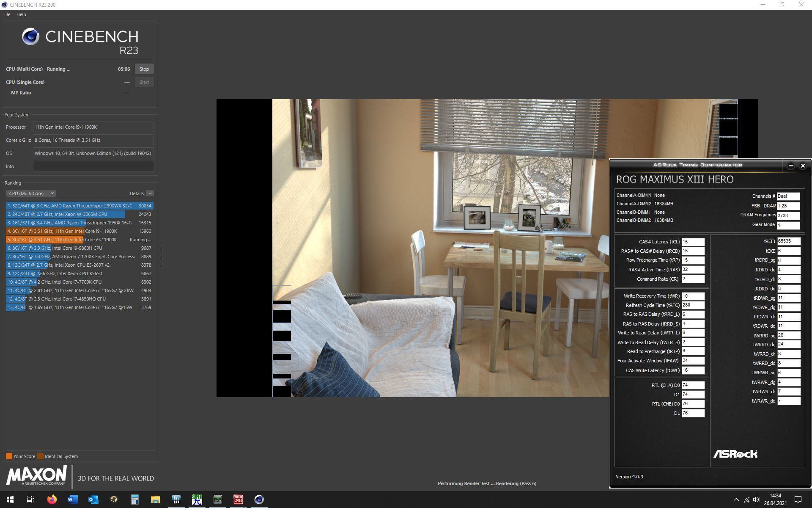
Task: Select the i7-1165G7 @ 28W ranking entry
Action: click(80, 290)
